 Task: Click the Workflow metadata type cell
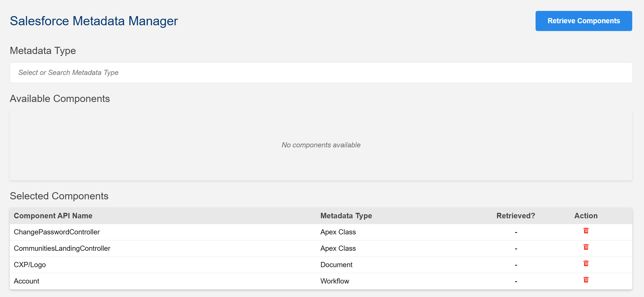pos(335,281)
